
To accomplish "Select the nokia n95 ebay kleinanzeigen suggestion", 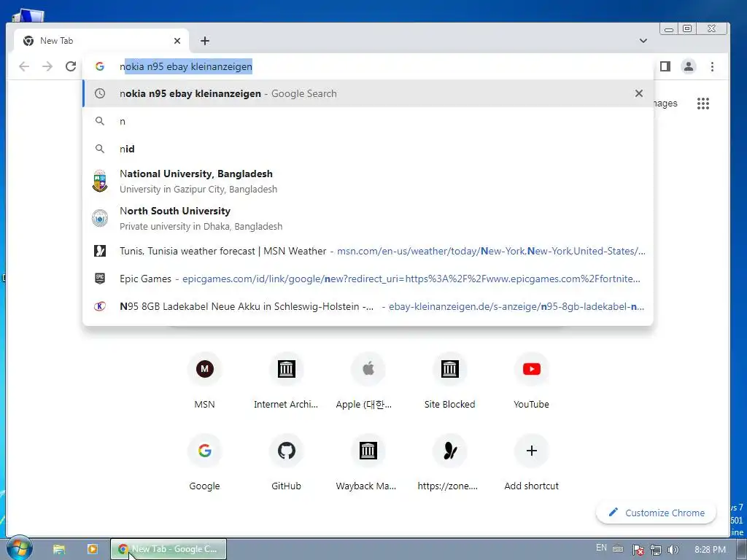I will pyautogui.click(x=368, y=93).
